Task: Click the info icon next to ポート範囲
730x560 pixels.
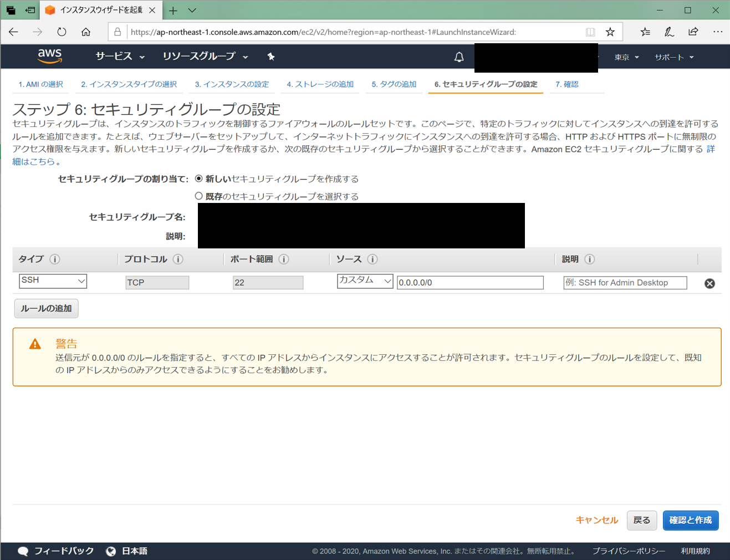Action: click(x=284, y=259)
